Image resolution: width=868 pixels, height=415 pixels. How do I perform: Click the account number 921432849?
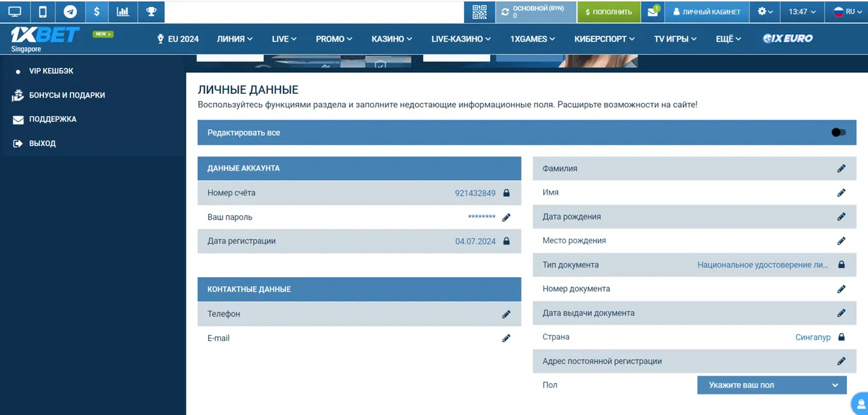click(x=475, y=193)
